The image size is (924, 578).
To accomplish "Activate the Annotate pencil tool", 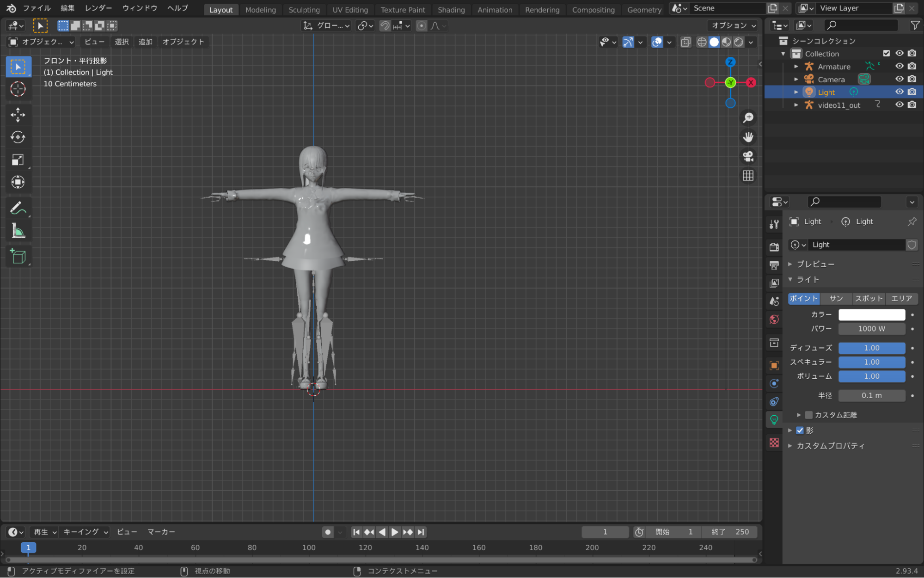I will point(18,208).
